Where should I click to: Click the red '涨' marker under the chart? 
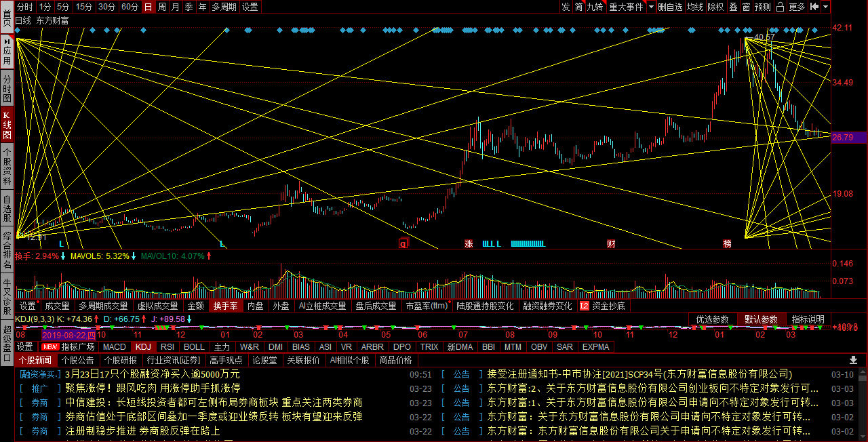point(468,243)
